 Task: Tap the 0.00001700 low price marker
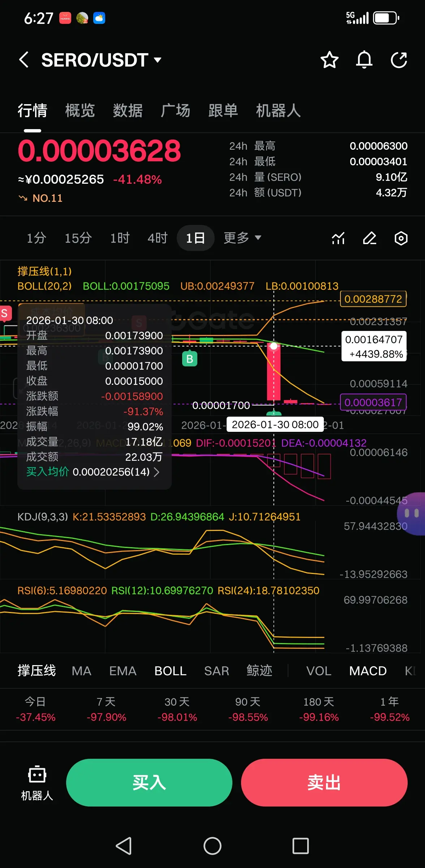click(221, 405)
